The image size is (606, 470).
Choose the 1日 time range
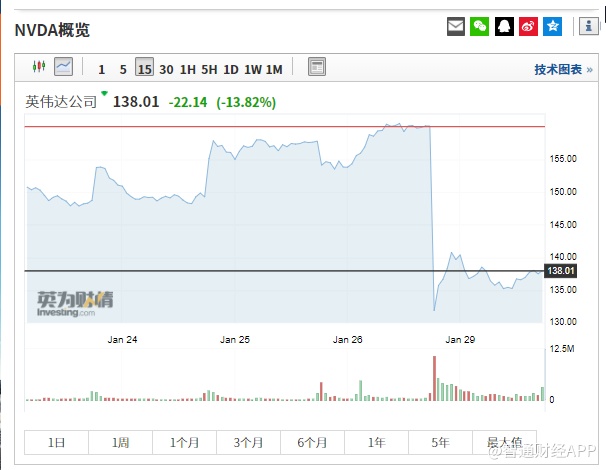tap(56, 442)
